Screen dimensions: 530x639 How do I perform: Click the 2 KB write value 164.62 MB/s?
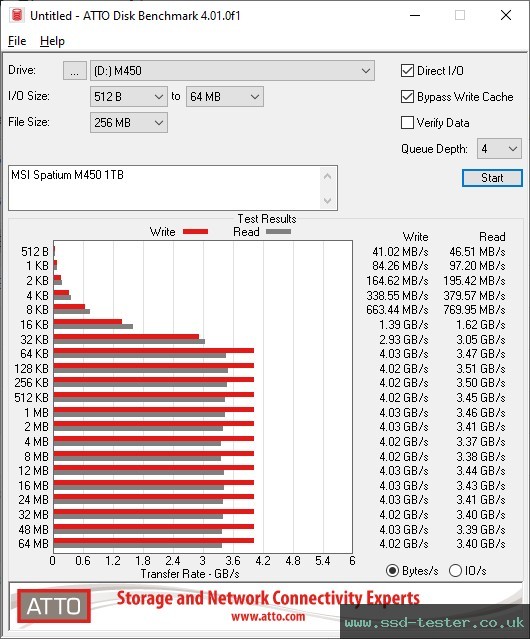click(x=397, y=281)
